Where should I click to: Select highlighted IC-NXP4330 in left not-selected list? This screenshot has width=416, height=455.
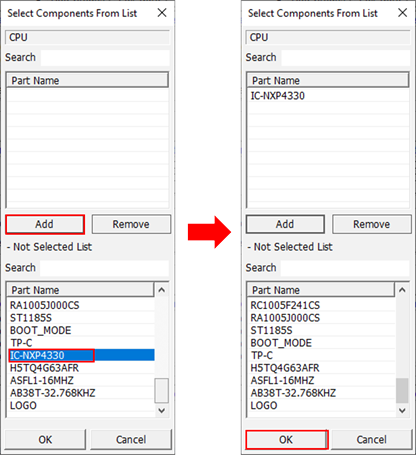point(81,355)
